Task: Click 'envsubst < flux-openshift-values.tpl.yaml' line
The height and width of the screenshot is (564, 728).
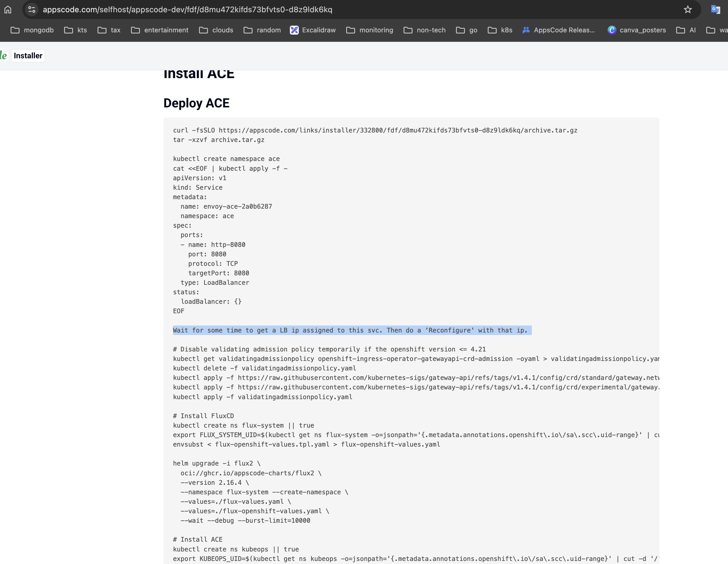Action: tap(307, 444)
